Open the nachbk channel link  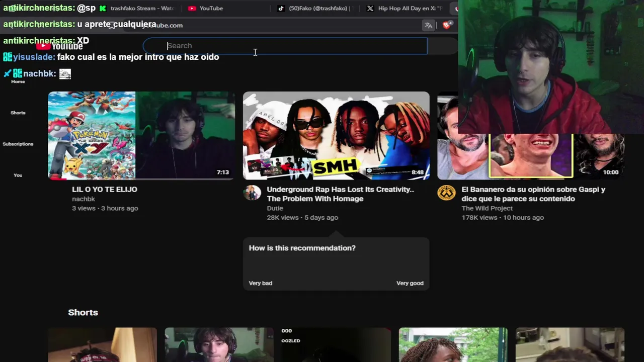pyautogui.click(x=84, y=199)
